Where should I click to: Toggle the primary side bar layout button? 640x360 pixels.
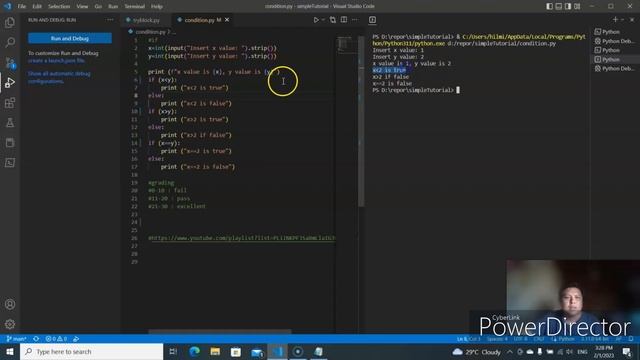click(549, 6)
